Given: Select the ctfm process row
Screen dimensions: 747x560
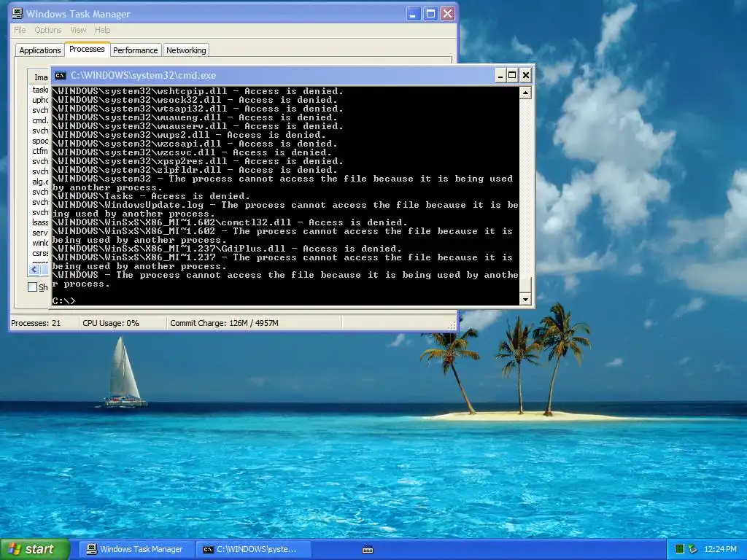Looking at the screenshot, I should click(40, 151).
